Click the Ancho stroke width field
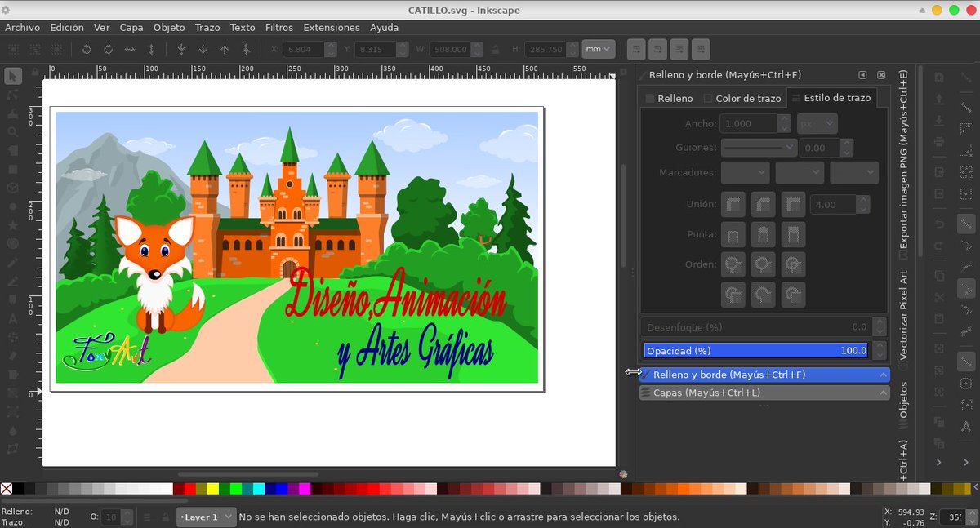Viewport: 980px width, 528px height. pyautogui.click(x=749, y=124)
